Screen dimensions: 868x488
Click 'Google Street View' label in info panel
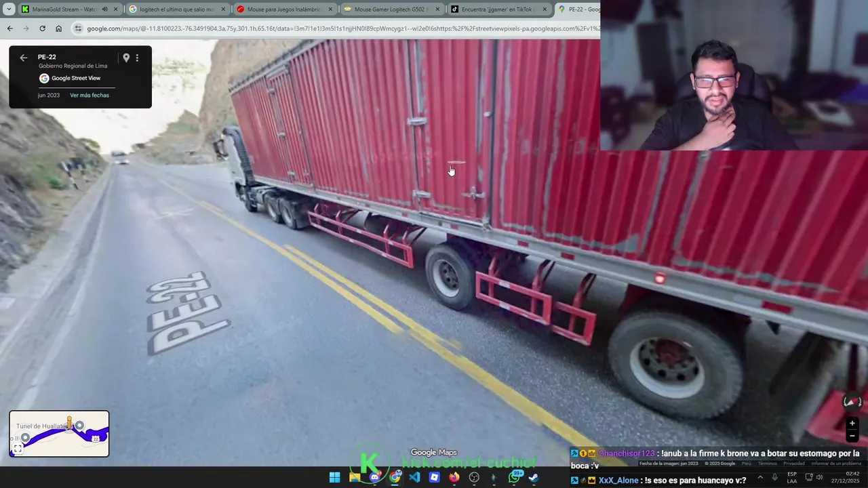[76, 78]
